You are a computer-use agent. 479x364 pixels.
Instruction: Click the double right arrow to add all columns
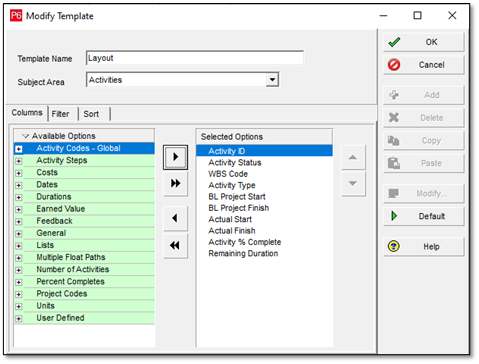(x=175, y=183)
